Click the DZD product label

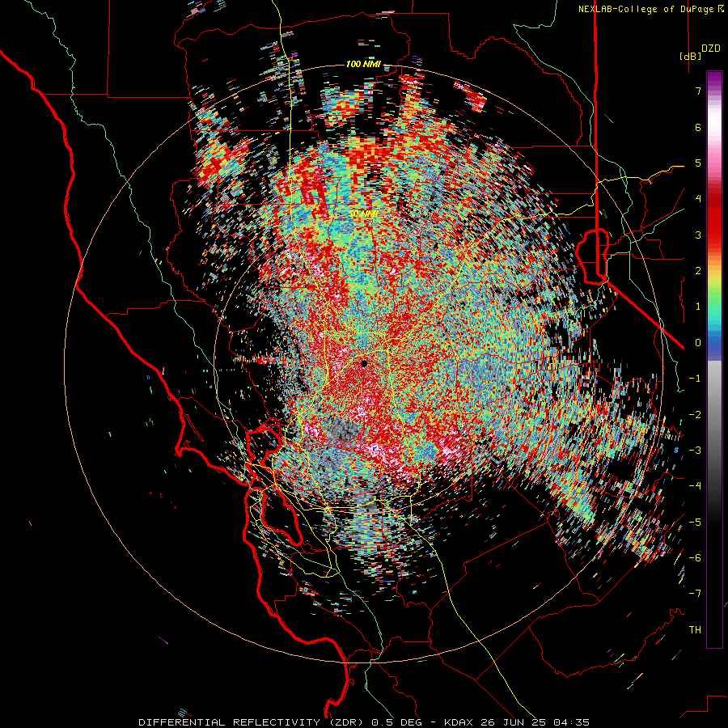[711, 49]
